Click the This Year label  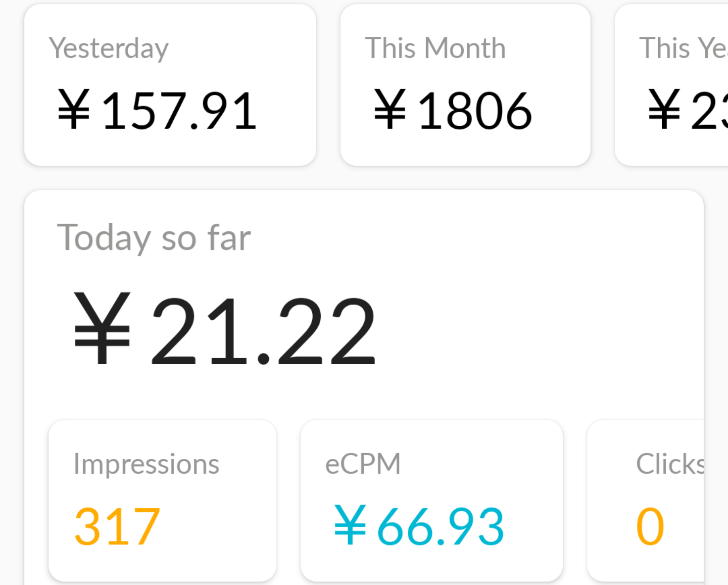pyautogui.click(x=684, y=48)
